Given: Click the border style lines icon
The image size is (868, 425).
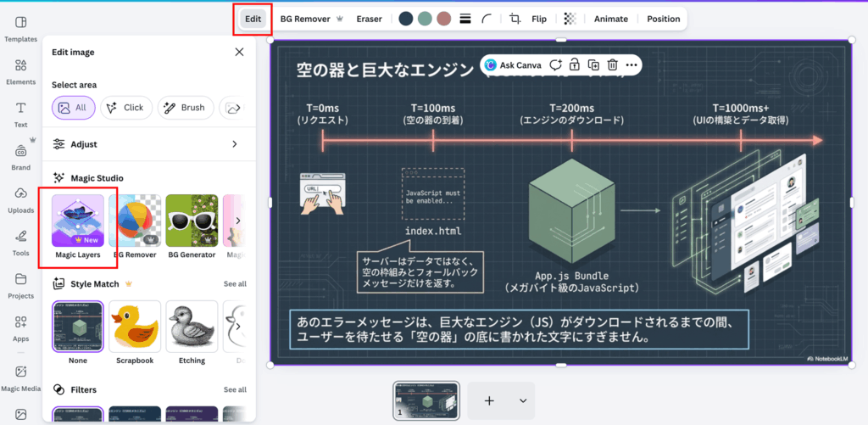Looking at the screenshot, I should [x=465, y=19].
